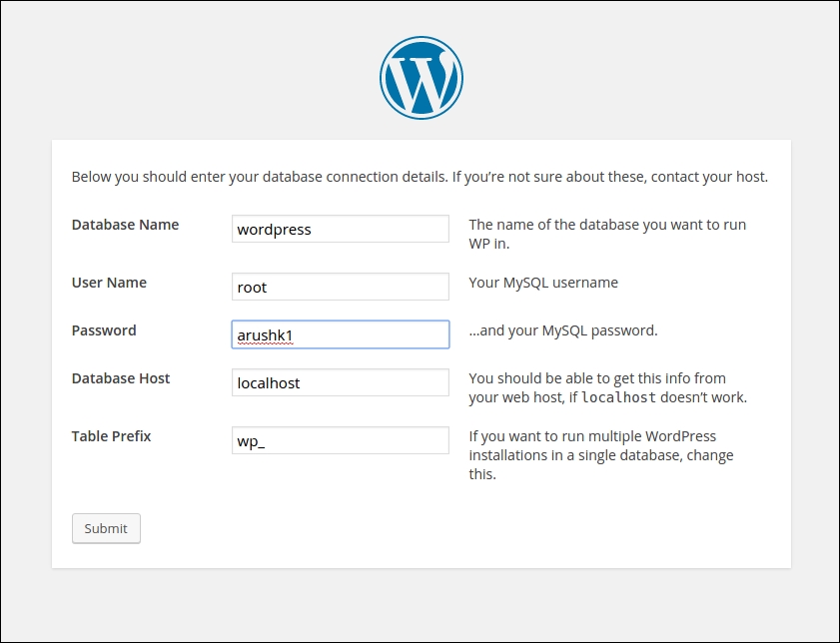Click the WordPress logo
The height and width of the screenshot is (643, 840).
pos(421,78)
